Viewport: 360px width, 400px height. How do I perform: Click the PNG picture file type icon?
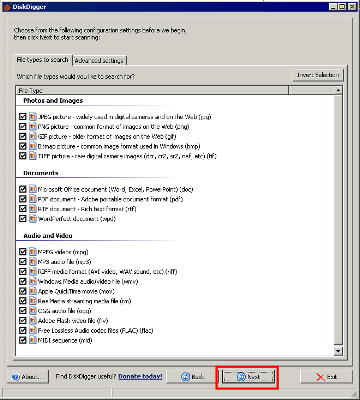click(x=32, y=126)
